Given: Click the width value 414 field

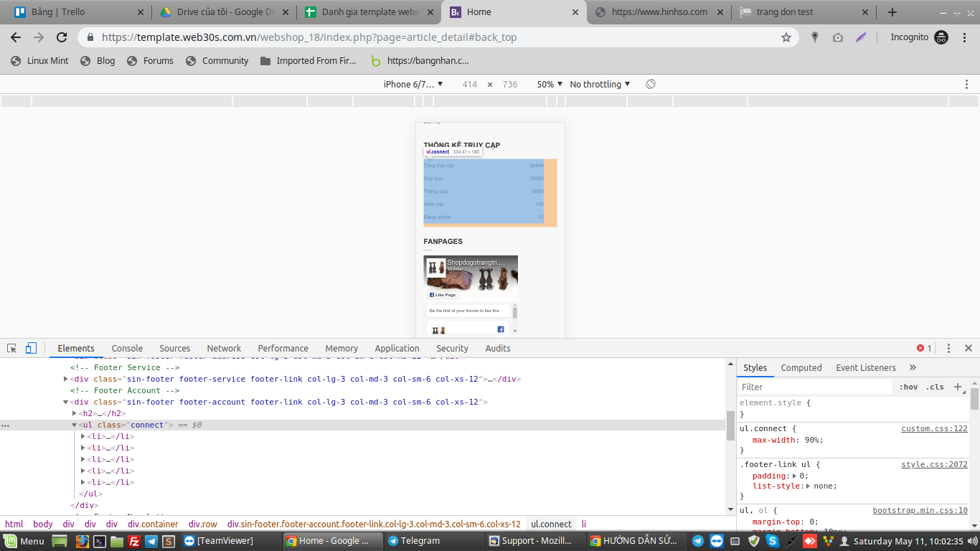Looking at the screenshot, I should click(x=470, y=84).
